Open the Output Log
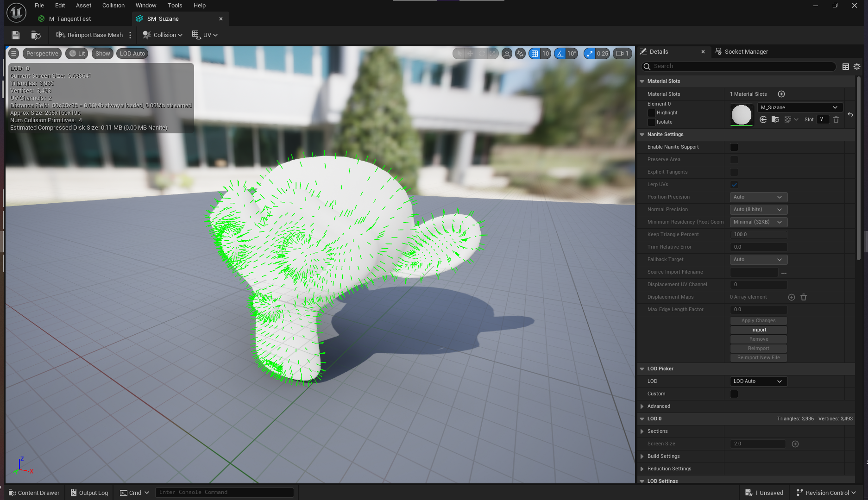Viewport: 868px width, 500px height. coord(89,493)
